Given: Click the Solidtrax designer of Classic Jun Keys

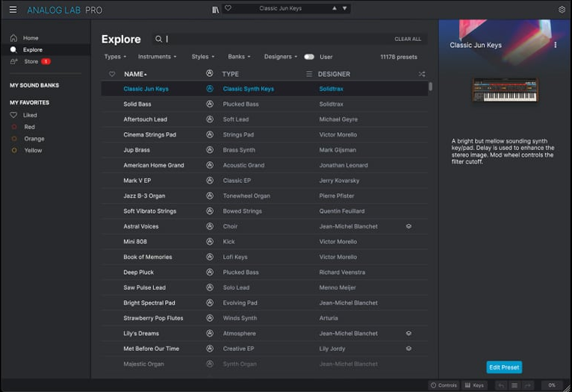Looking at the screenshot, I should [x=332, y=89].
